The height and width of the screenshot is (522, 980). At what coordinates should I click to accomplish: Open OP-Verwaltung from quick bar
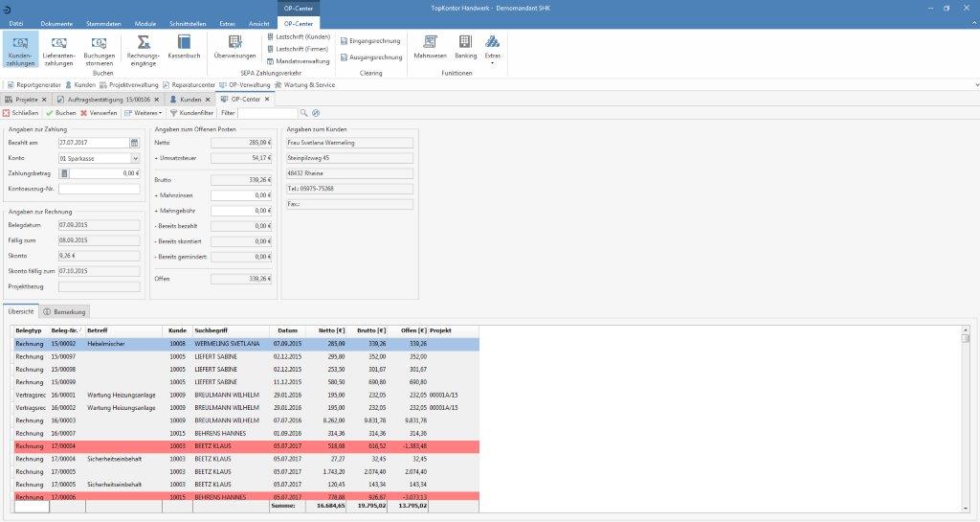pyautogui.click(x=244, y=85)
